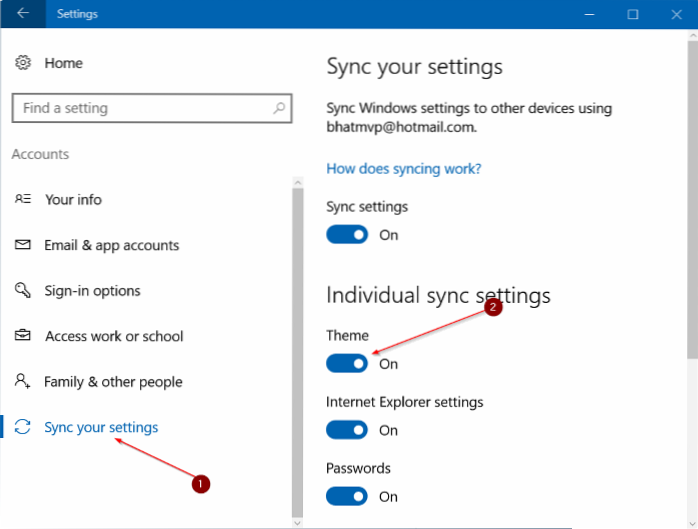The image size is (698, 529).
Task: Go to Sign-in options
Action: pos(92,291)
